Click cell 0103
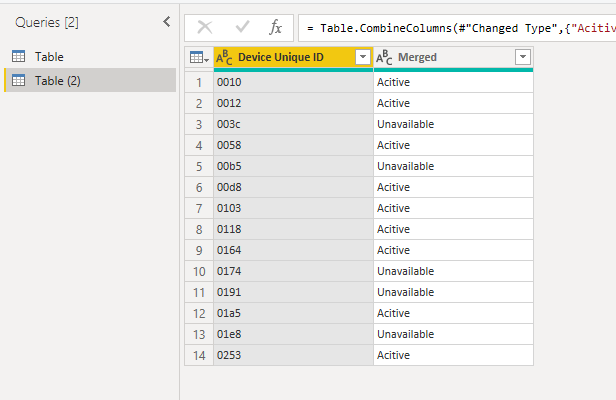The height and width of the screenshot is (400, 616). [293, 208]
